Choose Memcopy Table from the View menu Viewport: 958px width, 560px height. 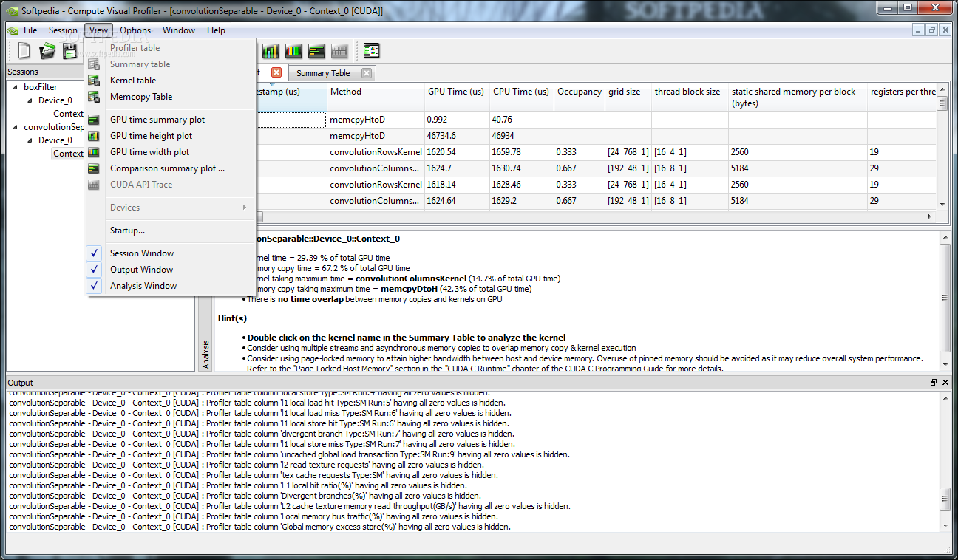pyautogui.click(x=171, y=97)
